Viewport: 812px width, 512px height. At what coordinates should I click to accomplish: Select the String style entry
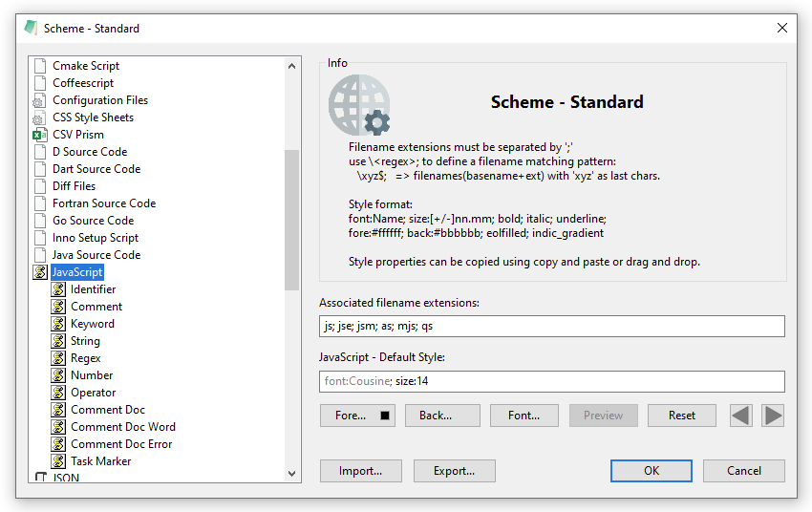(x=85, y=341)
